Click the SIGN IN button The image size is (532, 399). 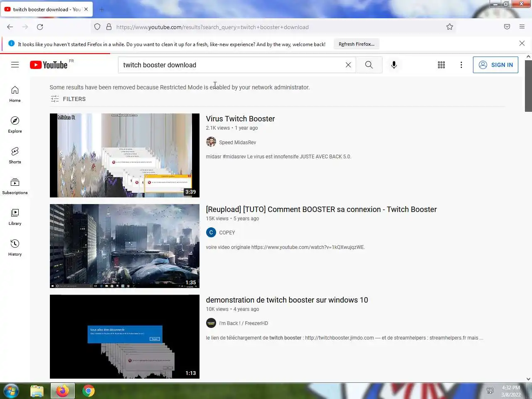(x=495, y=65)
